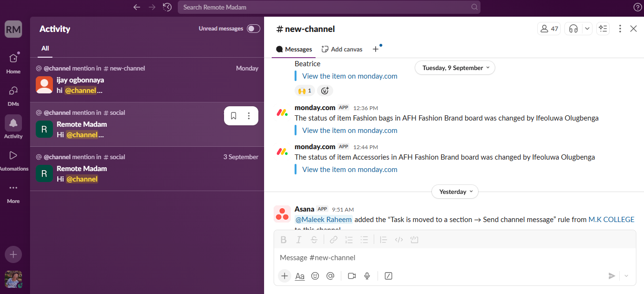Screen dimensions: 644x294
Task: Open ijay ogbonnaya's channel mention
Action: click(147, 80)
